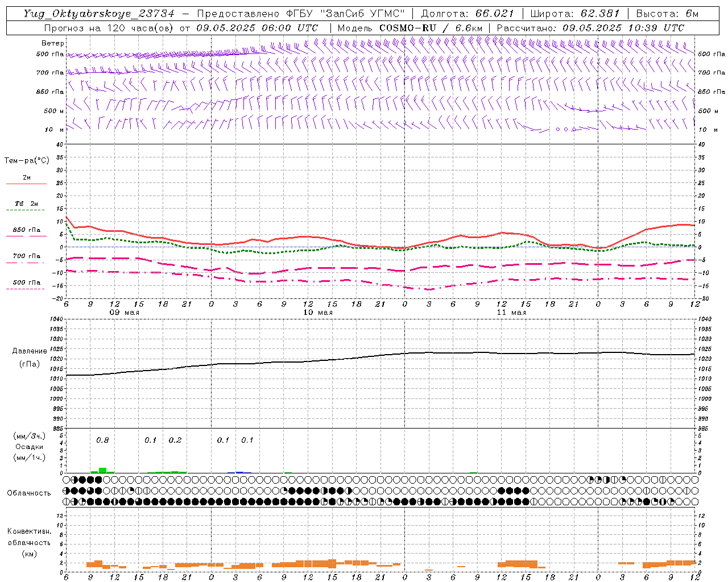Click the Конвективн. label text
Image resolution: width=728 pixels, height=582 pixels.
click(x=29, y=531)
